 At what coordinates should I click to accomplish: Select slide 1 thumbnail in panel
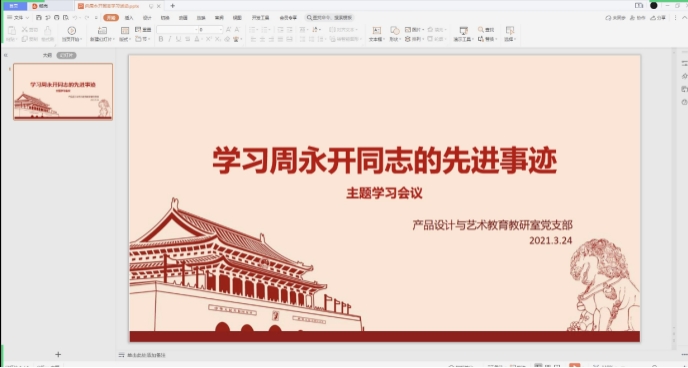(63, 91)
